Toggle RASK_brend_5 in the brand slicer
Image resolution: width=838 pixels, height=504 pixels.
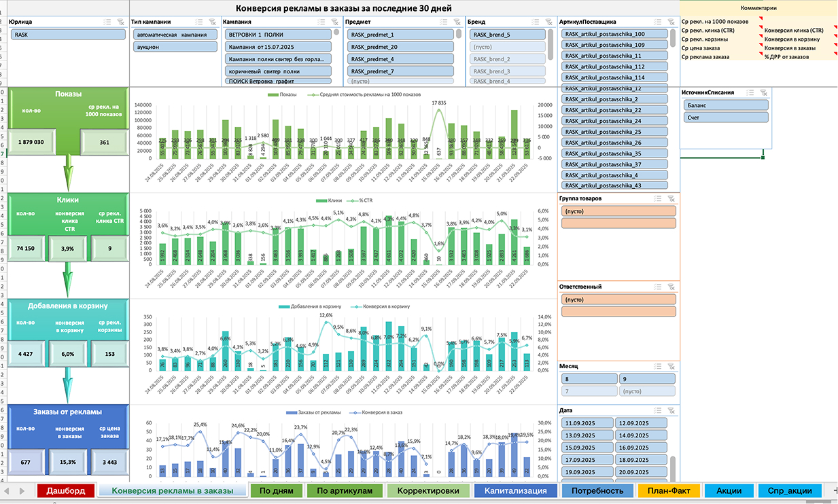pos(508,34)
